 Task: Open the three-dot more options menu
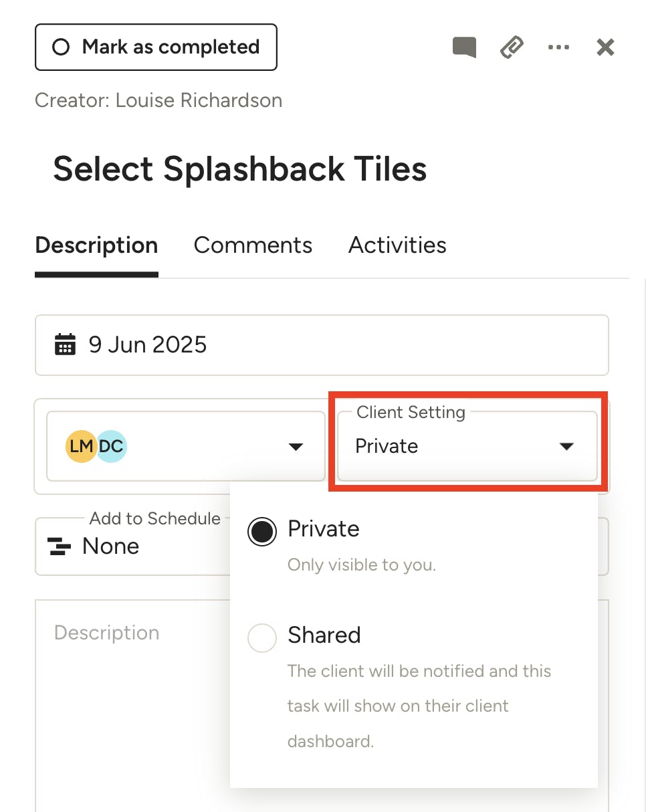point(558,47)
